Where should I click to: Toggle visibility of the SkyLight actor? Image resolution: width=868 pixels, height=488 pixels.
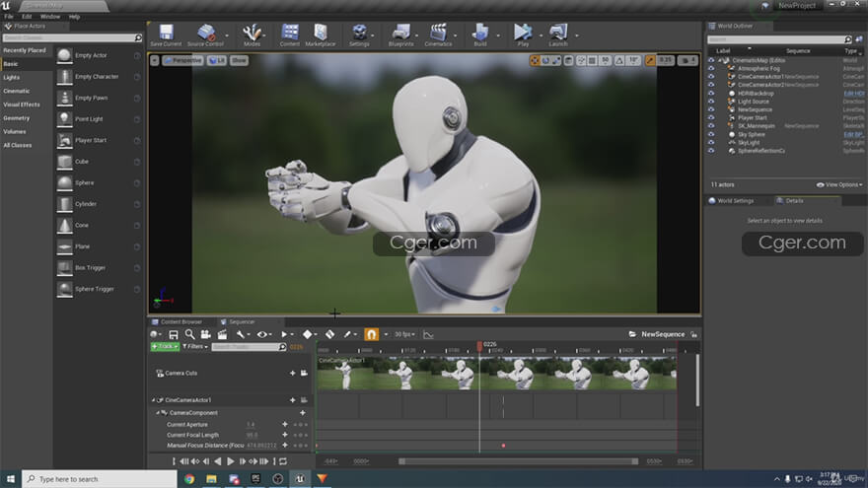[x=711, y=143]
